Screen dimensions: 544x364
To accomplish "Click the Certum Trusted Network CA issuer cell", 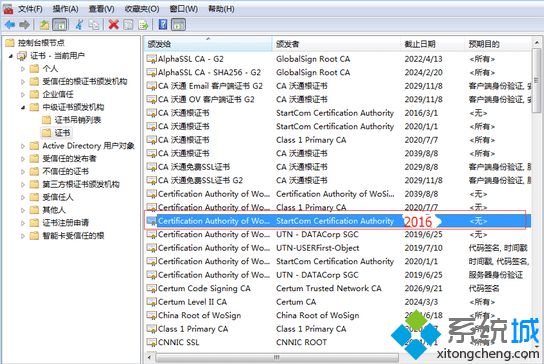I will tap(329, 288).
